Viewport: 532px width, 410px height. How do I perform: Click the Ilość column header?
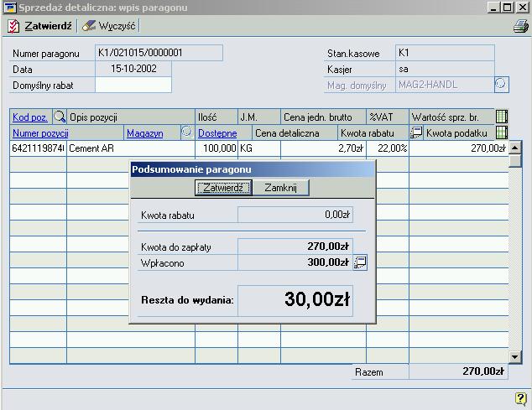pyautogui.click(x=216, y=117)
